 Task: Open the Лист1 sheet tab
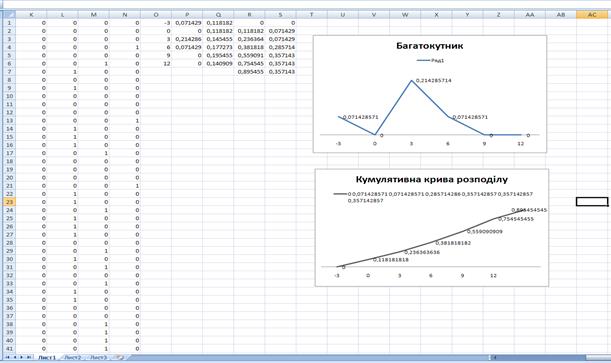[x=47, y=358]
